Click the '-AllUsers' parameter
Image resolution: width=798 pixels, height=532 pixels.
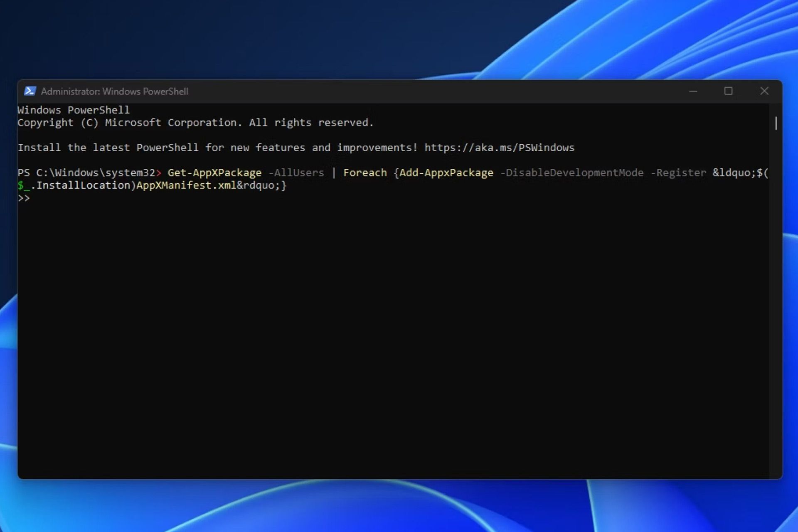point(296,173)
